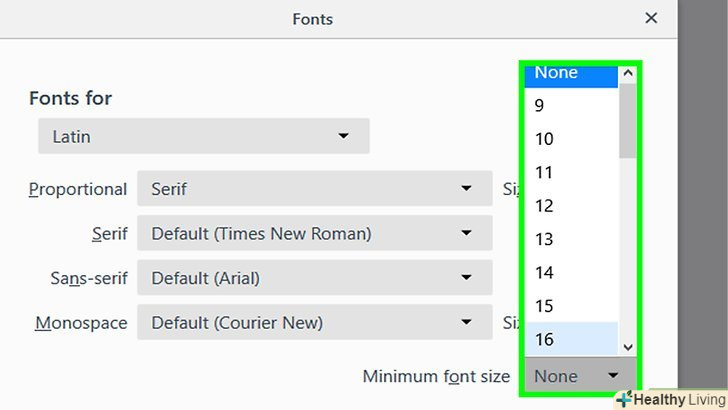Expand the Proportional font type dropdown
The height and width of the screenshot is (410, 728).
pyautogui.click(x=314, y=188)
